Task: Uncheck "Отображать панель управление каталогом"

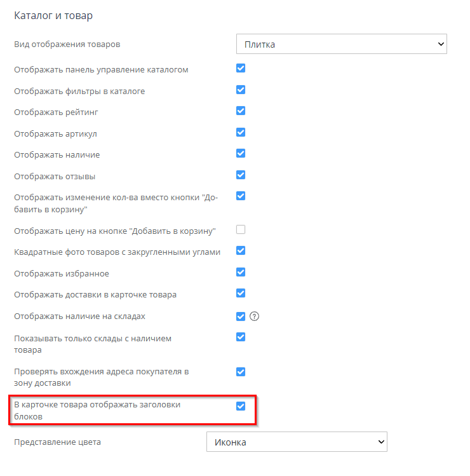Action: point(241,69)
